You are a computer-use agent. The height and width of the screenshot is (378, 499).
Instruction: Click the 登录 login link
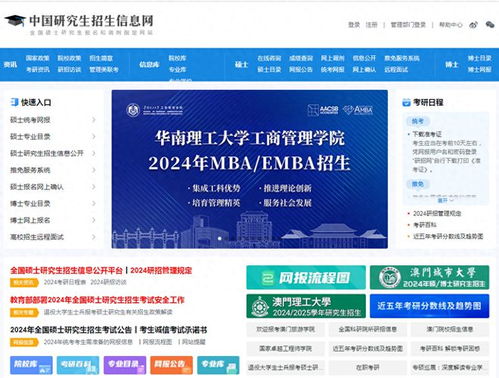354,25
